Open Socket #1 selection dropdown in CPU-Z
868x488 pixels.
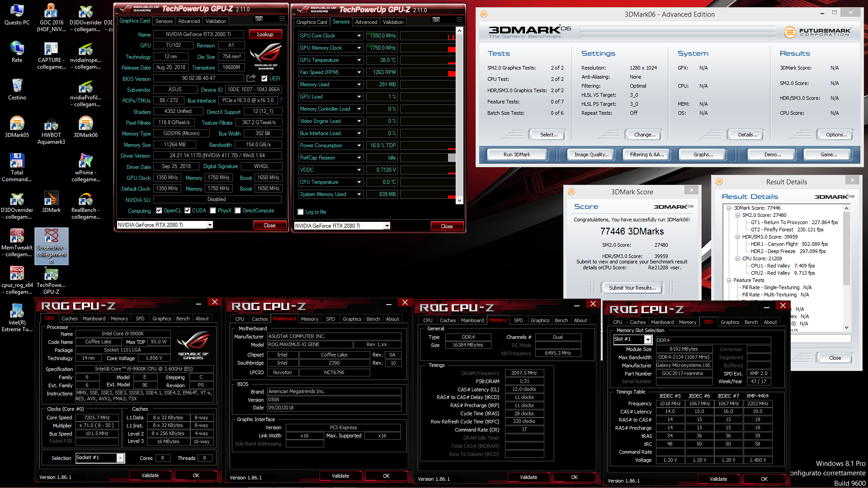click(120, 458)
